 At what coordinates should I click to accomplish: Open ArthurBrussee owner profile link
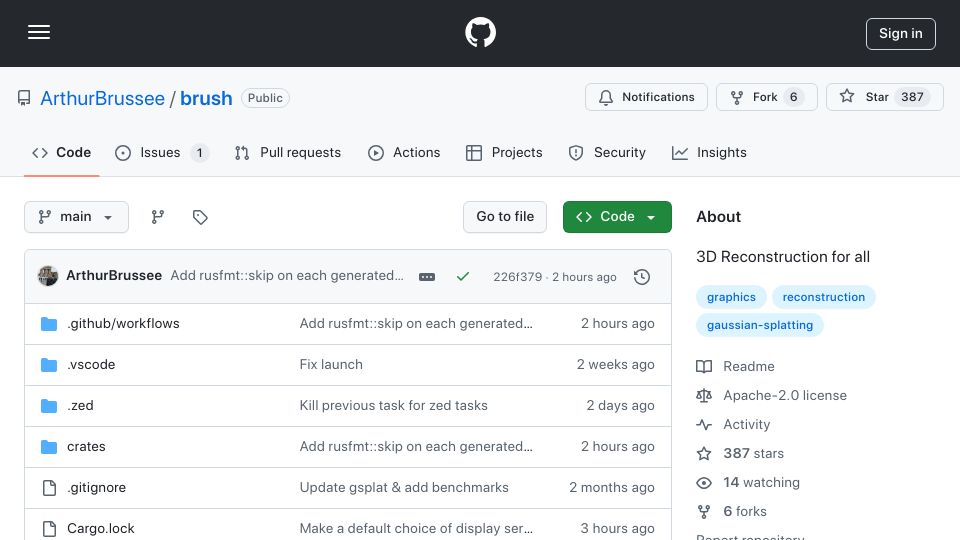(x=102, y=98)
